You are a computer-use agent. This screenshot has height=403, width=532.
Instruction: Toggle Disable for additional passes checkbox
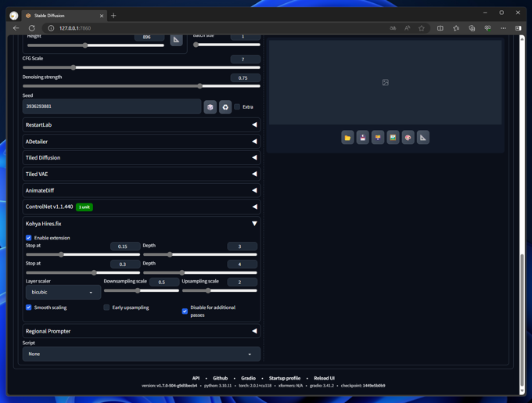tap(185, 311)
